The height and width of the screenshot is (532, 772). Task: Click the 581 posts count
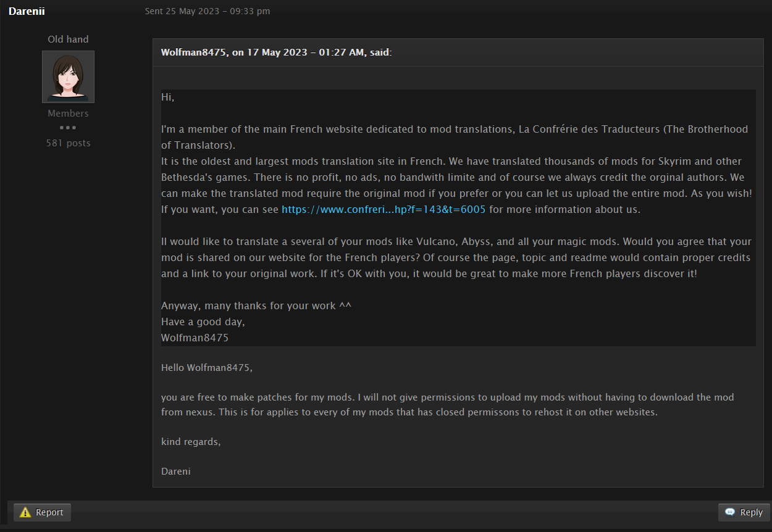pyautogui.click(x=68, y=143)
